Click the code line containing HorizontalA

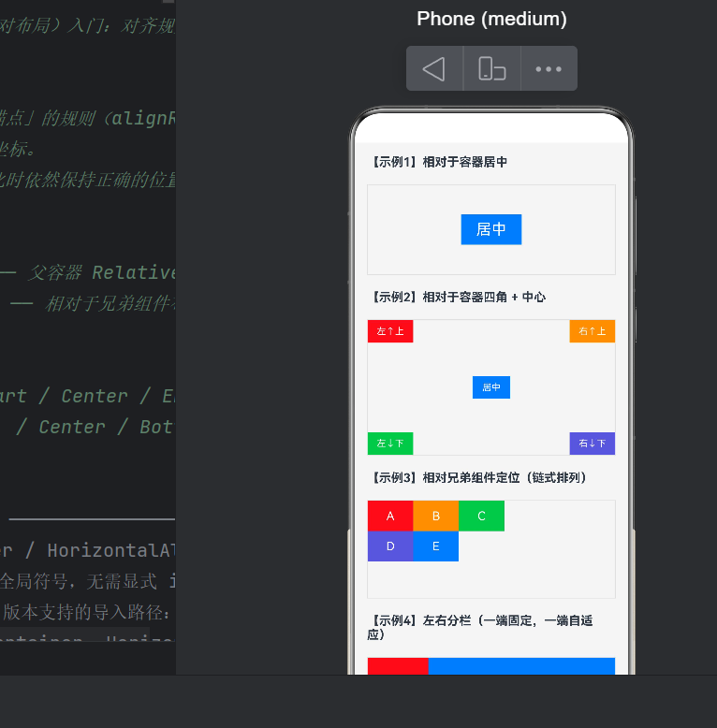coord(88,550)
